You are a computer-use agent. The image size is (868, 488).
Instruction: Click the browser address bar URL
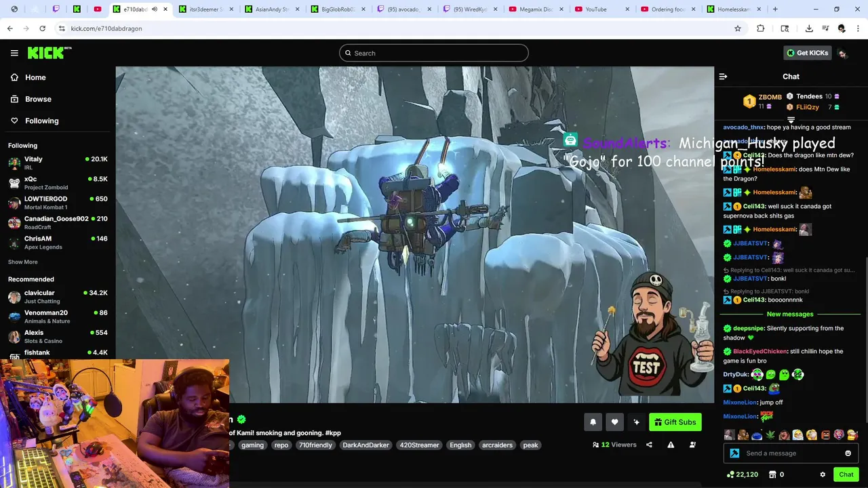pos(106,28)
